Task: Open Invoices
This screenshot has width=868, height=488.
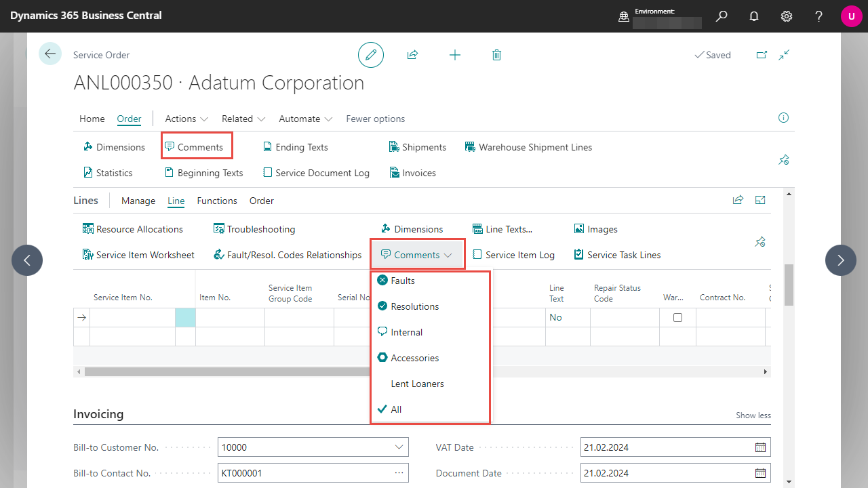Action: point(412,173)
